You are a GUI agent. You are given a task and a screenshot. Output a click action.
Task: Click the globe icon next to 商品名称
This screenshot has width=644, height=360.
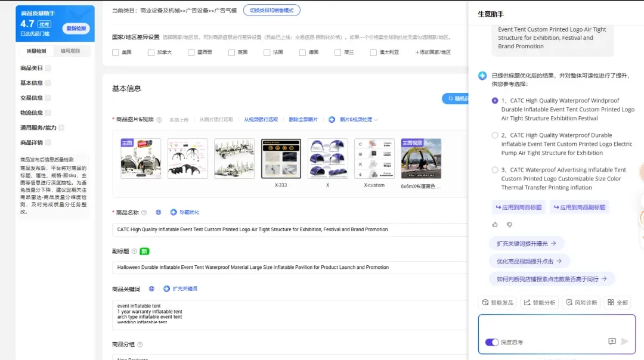point(159,212)
